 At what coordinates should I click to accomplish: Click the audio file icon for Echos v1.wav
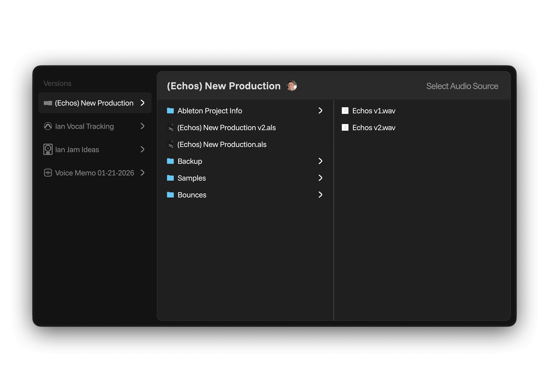(345, 111)
